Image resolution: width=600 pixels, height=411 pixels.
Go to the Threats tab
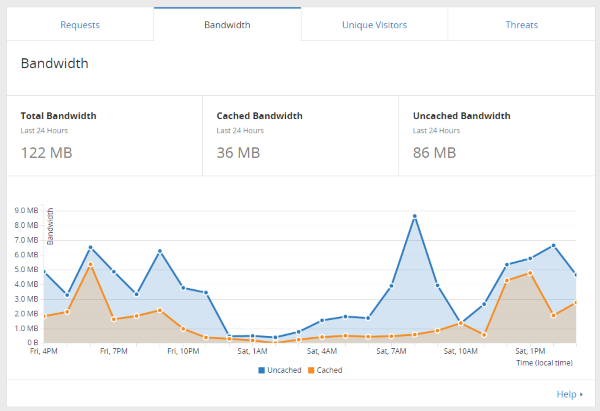tap(522, 25)
